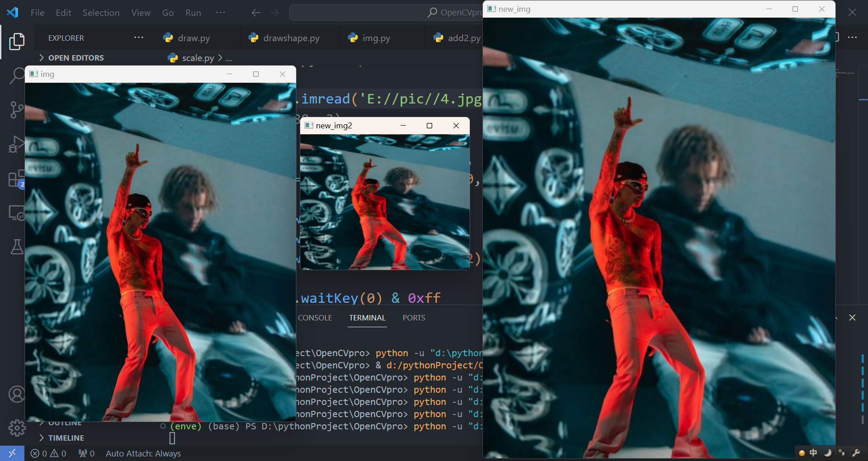Close the VS Code window
The image size is (868, 461).
(x=852, y=12)
